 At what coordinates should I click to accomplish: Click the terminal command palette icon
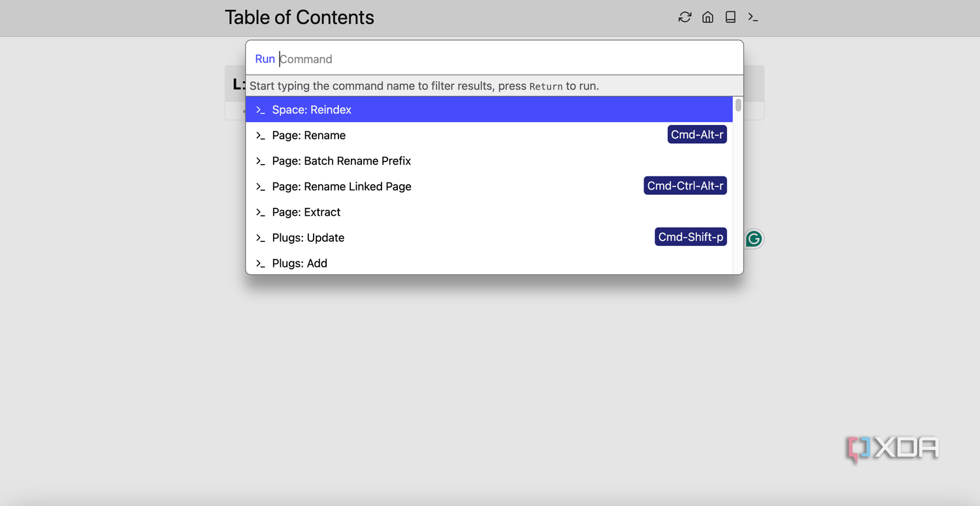(753, 17)
